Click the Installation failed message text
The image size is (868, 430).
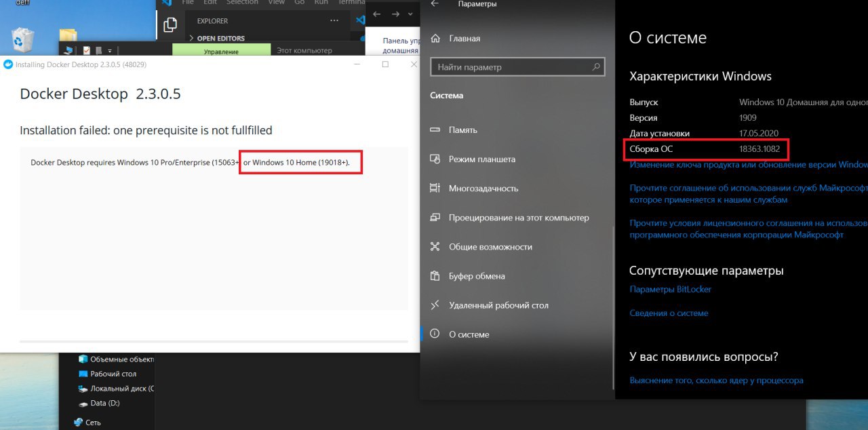[146, 130]
